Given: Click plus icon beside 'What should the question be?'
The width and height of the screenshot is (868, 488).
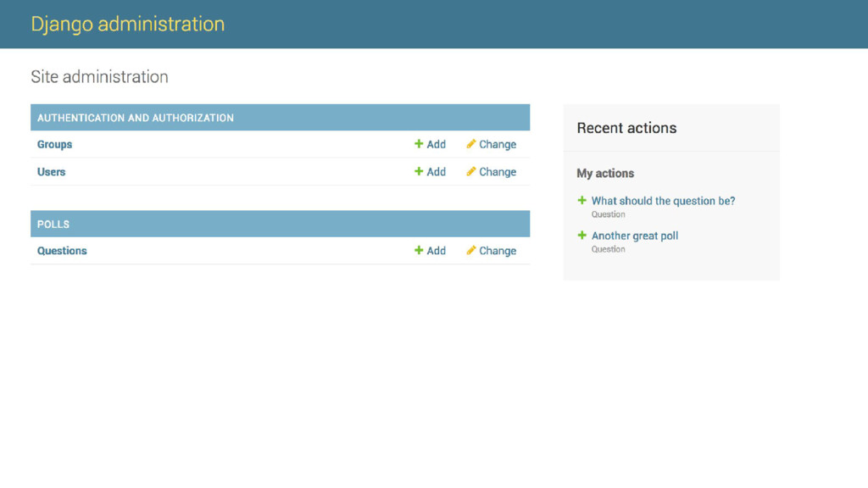Looking at the screenshot, I should click(x=581, y=200).
